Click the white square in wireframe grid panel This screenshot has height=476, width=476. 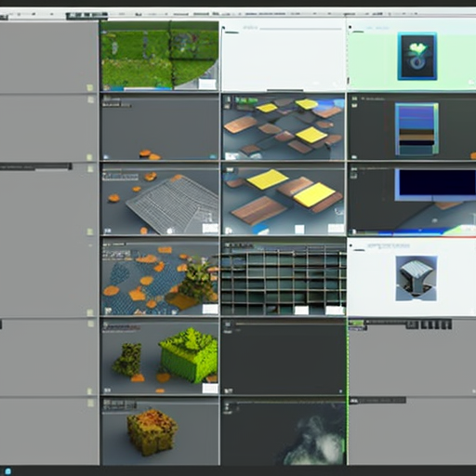pos(210,229)
